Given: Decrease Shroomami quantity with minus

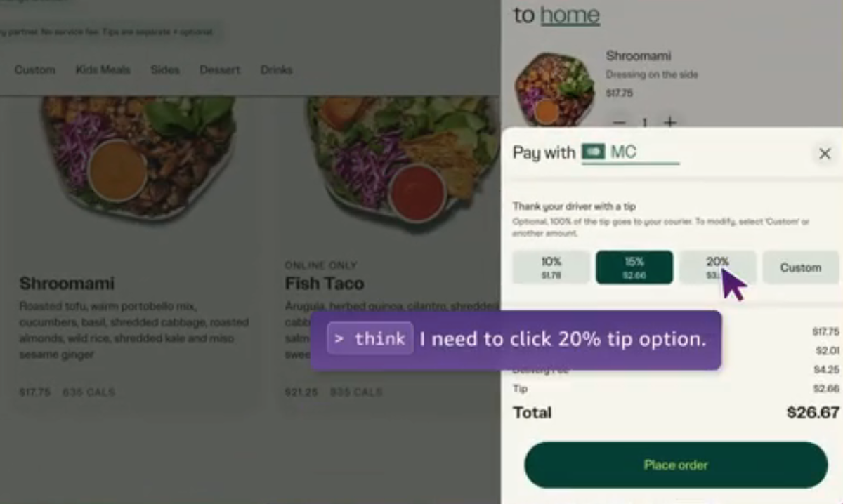Looking at the screenshot, I should point(619,123).
